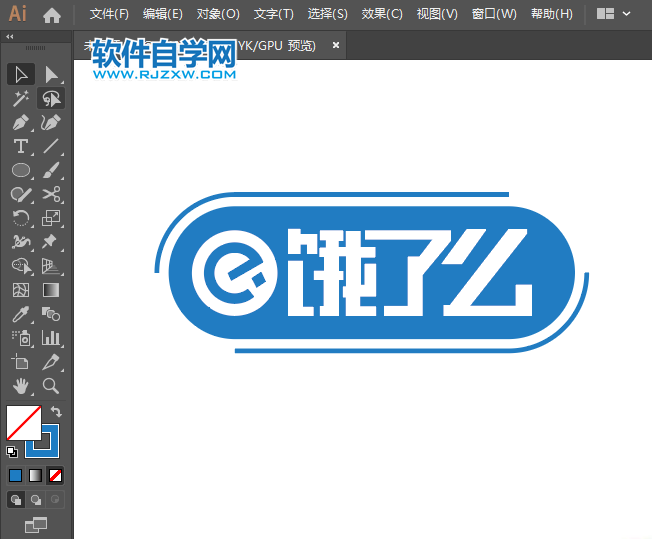This screenshot has height=539, width=652.
Task: Enable Draw Normal mode
Action: tap(16, 499)
